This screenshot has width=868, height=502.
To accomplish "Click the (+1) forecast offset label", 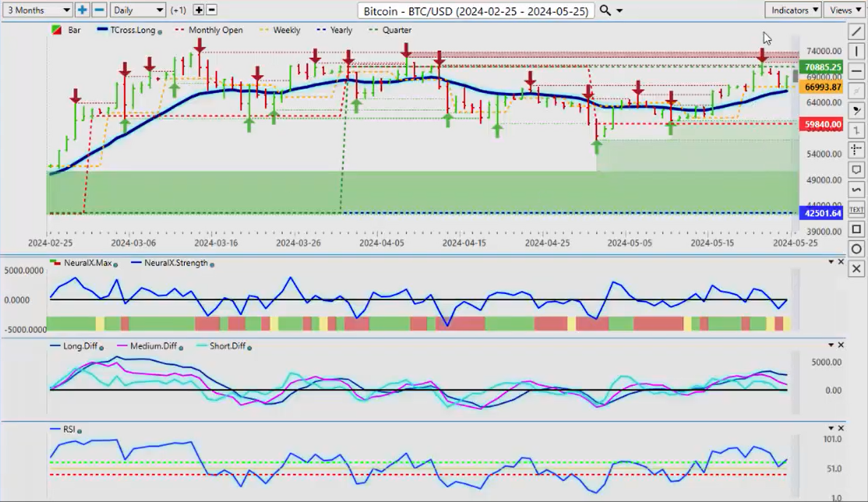I will pyautogui.click(x=179, y=10).
